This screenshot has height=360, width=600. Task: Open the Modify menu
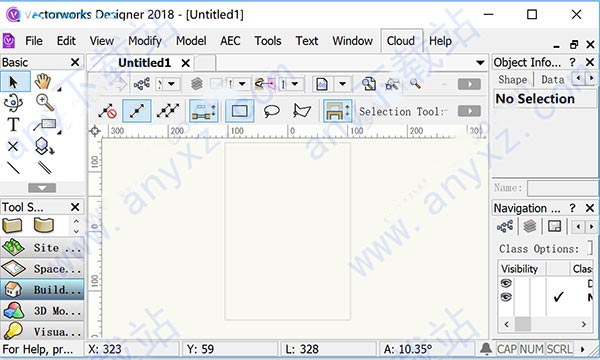pos(145,41)
